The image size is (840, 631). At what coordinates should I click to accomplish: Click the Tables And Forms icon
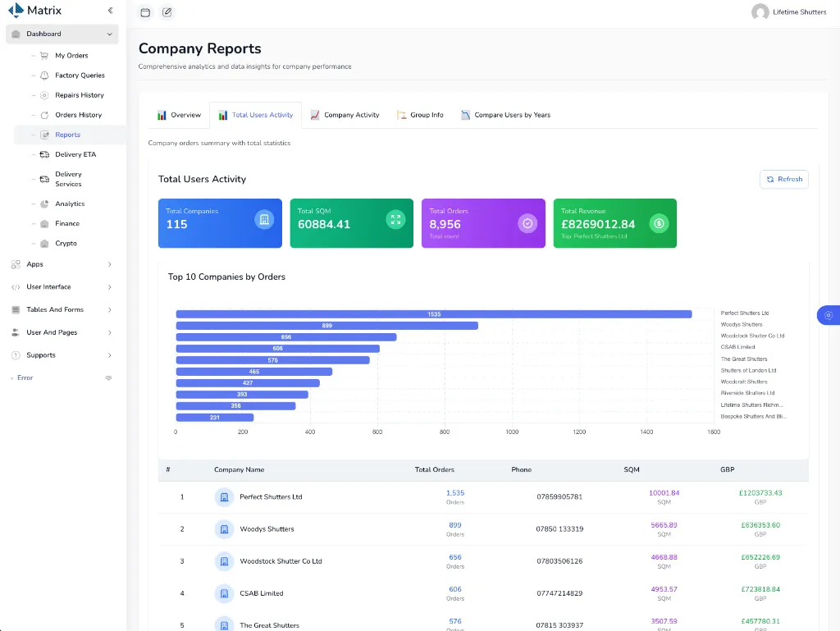tap(16, 309)
